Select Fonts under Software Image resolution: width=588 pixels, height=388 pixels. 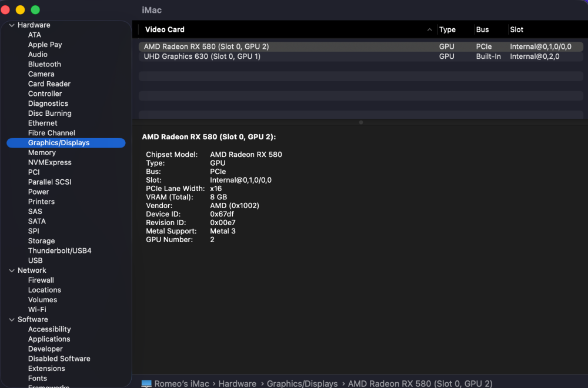tap(38, 378)
